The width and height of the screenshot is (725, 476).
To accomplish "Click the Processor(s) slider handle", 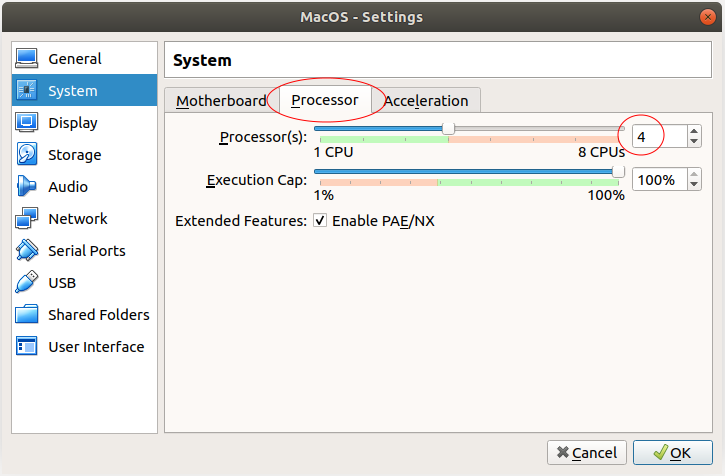I will click(448, 129).
